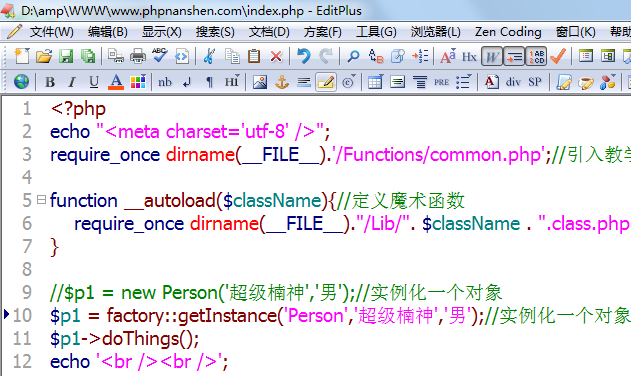Open the Zen Coding menu
The width and height of the screenshot is (631, 376).
pyautogui.click(x=508, y=31)
